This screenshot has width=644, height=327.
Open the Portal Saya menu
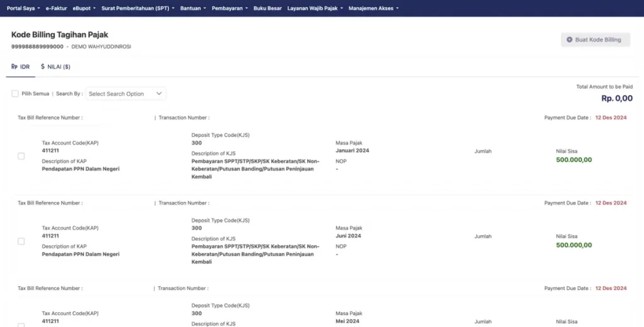[x=23, y=8]
